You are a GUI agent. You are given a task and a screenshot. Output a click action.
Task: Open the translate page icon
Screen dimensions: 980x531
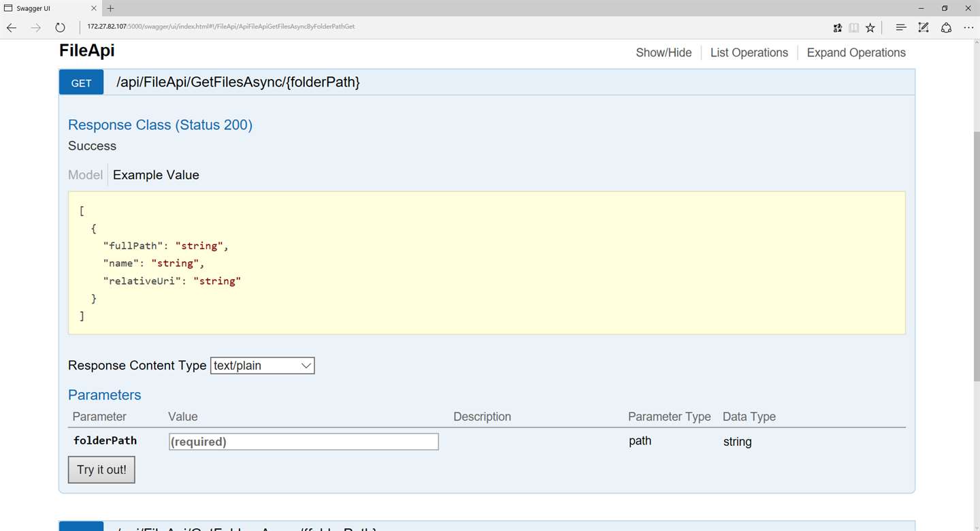click(x=838, y=28)
